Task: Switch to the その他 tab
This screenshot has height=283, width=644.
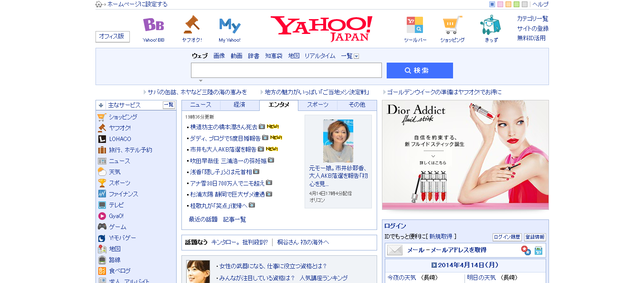Action: (x=357, y=105)
